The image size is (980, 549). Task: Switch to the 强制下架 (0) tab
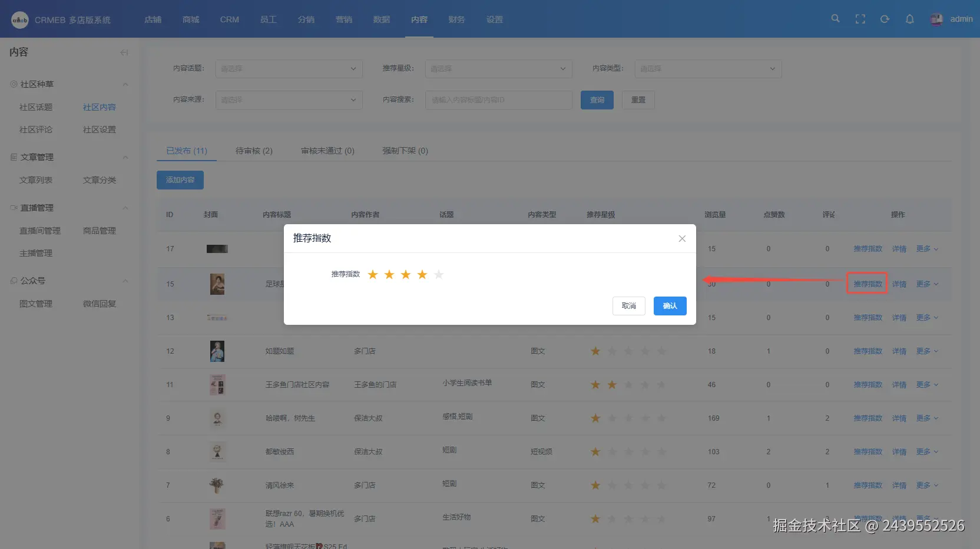pos(405,151)
